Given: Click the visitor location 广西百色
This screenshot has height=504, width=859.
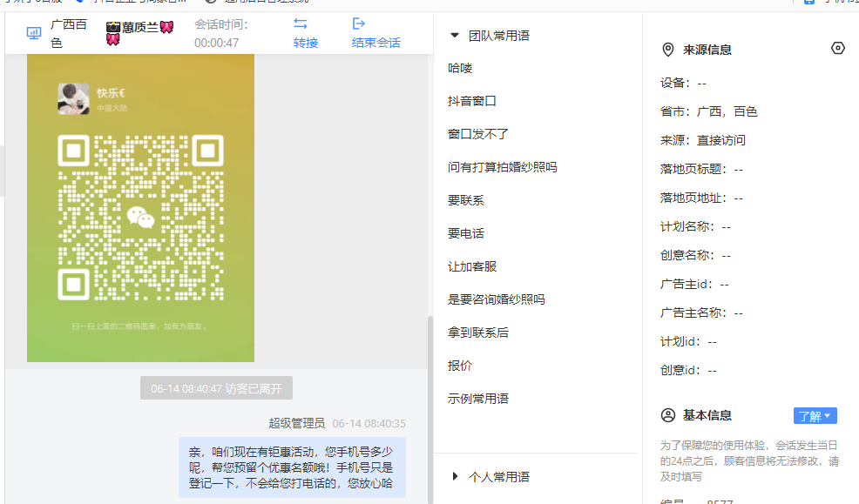Looking at the screenshot, I should tap(69, 33).
